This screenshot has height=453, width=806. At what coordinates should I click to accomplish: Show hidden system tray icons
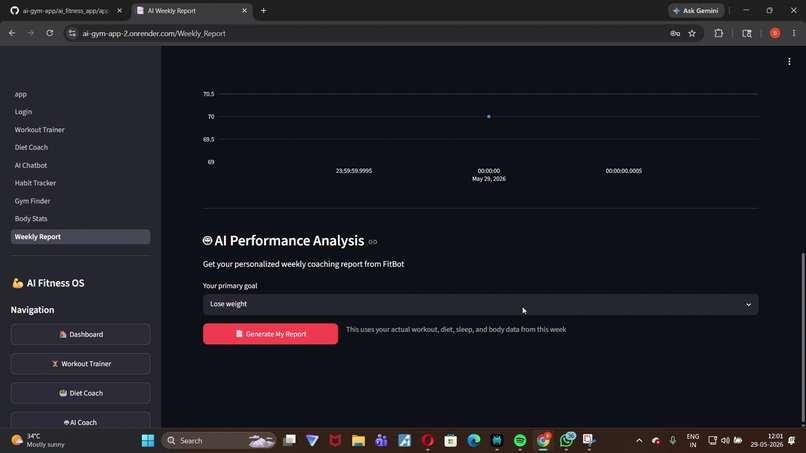639,441
